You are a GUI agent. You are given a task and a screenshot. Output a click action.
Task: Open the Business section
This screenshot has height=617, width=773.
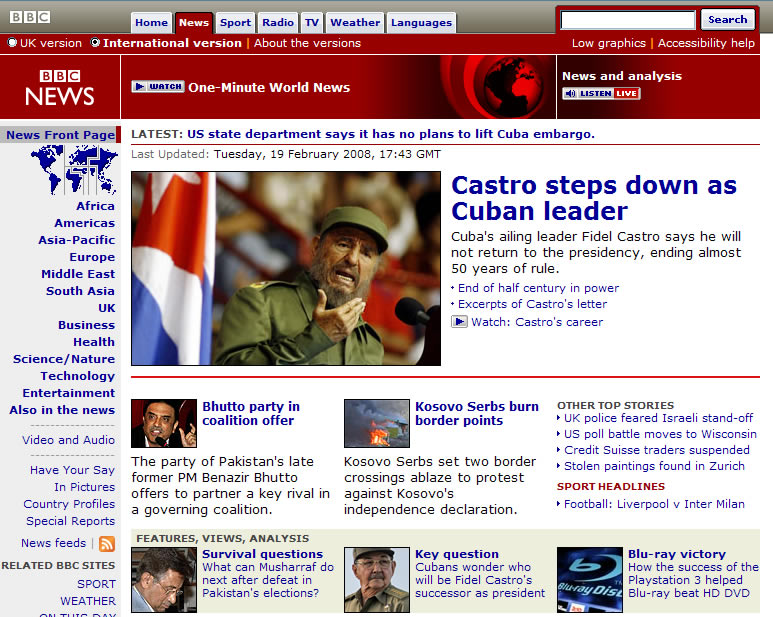(x=86, y=325)
